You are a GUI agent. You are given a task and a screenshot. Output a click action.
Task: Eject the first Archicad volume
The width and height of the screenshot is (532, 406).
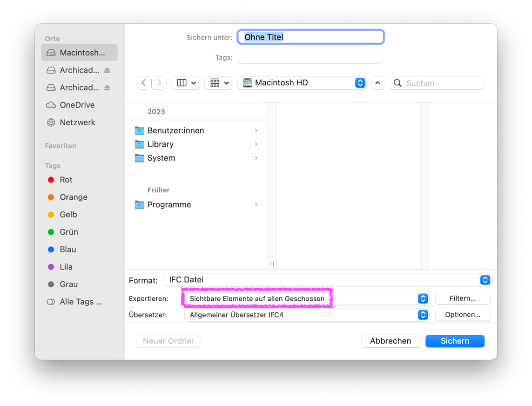point(107,70)
